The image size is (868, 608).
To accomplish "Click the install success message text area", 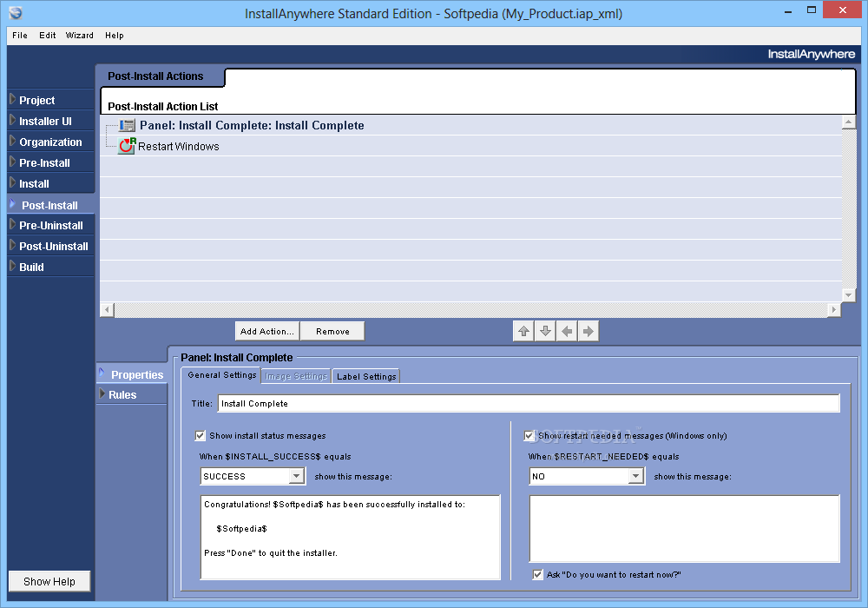I will 351,537.
